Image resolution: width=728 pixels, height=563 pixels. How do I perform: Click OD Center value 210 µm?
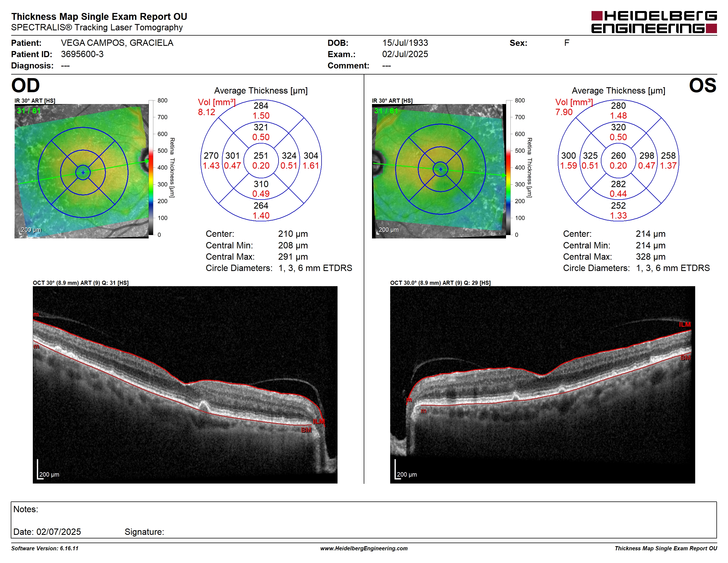[x=293, y=234]
